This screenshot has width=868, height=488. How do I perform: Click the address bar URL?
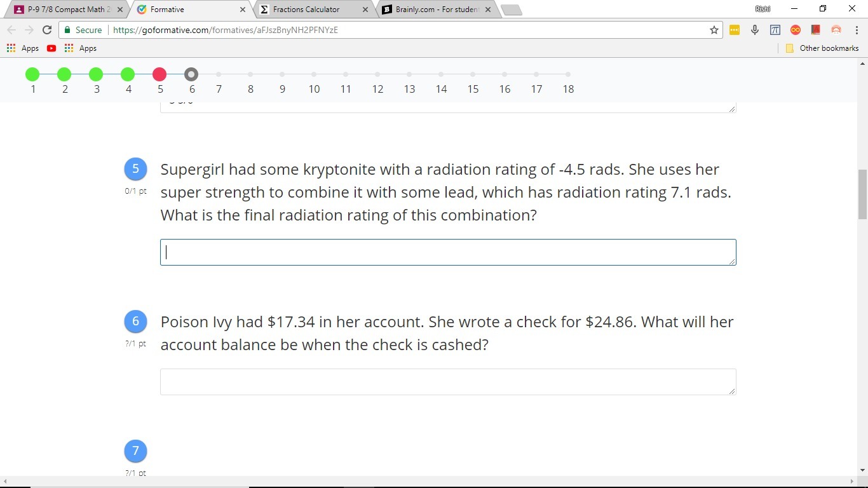click(226, 30)
